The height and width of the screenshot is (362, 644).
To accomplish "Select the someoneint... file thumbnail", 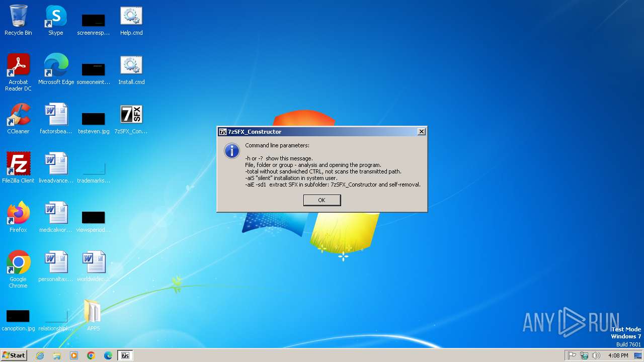I will click(94, 73).
